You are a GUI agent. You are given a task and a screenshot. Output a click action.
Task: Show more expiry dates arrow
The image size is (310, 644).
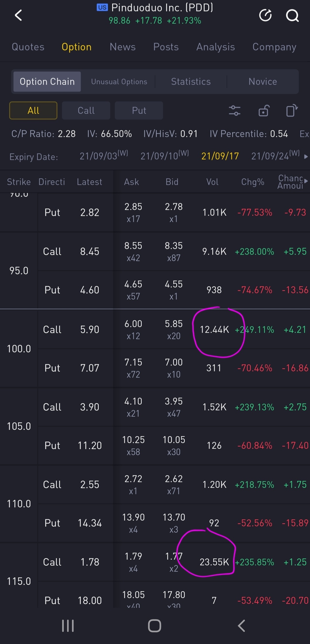point(306,157)
